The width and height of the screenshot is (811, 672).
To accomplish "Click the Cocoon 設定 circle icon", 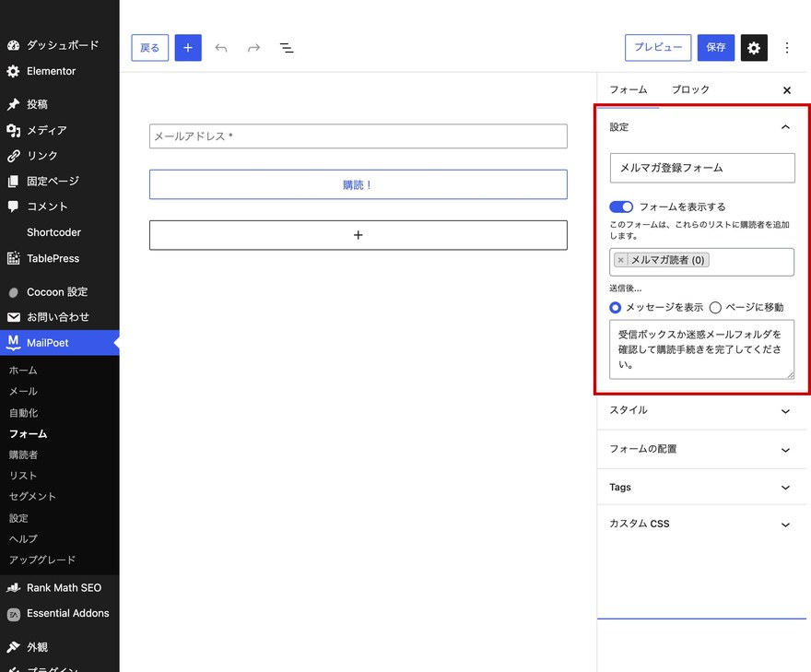I will tap(14, 292).
